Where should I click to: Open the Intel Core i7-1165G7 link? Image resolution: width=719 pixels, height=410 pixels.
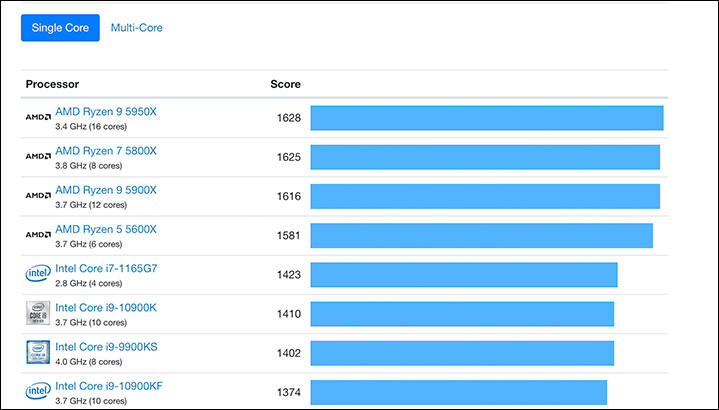106,268
